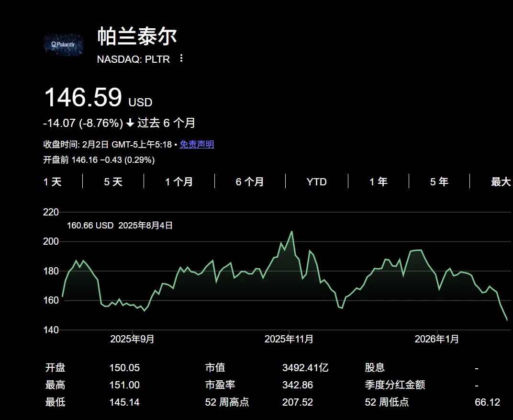Click the chart line's final point at far right
The width and height of the screenshot is (513, 420).
click(507, 320)
